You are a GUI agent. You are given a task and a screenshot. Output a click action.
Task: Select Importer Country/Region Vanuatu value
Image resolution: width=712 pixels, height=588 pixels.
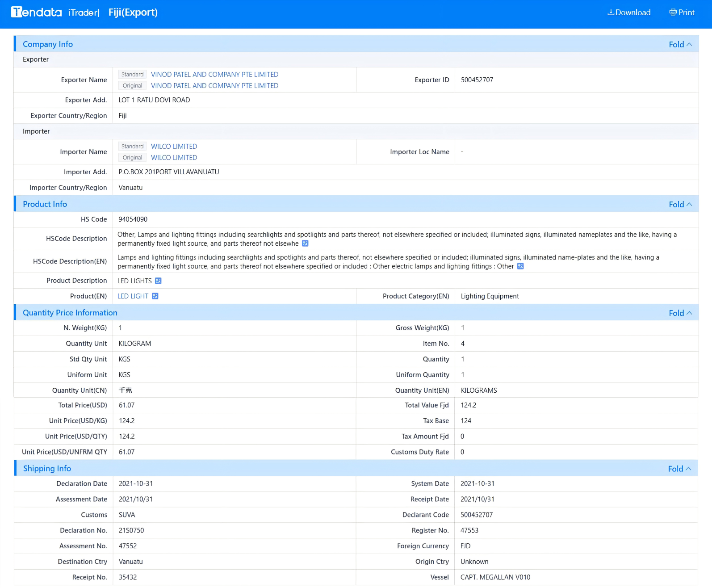point(130,188)
